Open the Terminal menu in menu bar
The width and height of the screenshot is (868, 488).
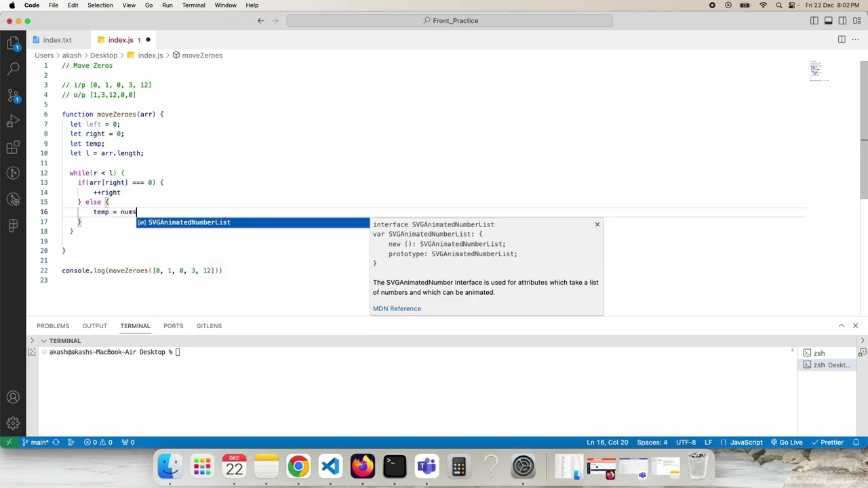pos(193,5)
